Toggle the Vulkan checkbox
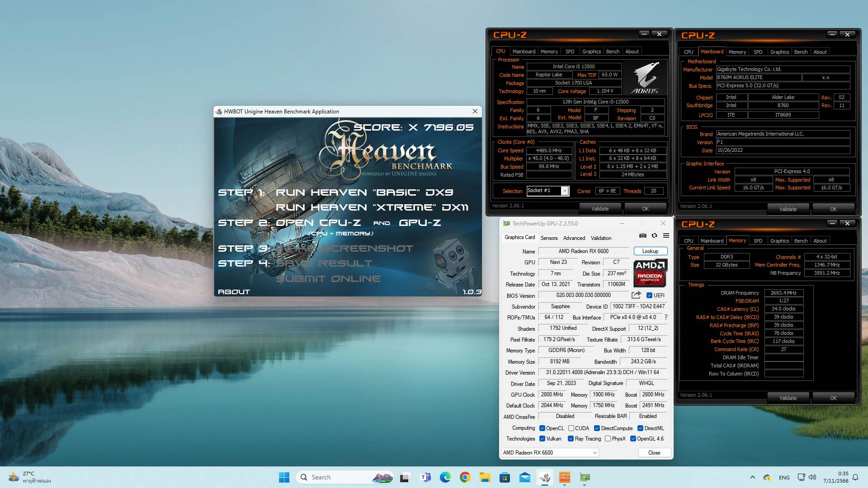The image size is (868, 488). (x=542, y=439)
